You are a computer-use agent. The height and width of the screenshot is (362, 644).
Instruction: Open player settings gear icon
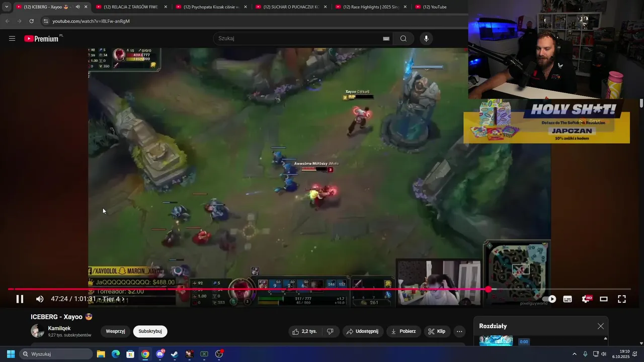pyautogui.click(x=586, y=299)
